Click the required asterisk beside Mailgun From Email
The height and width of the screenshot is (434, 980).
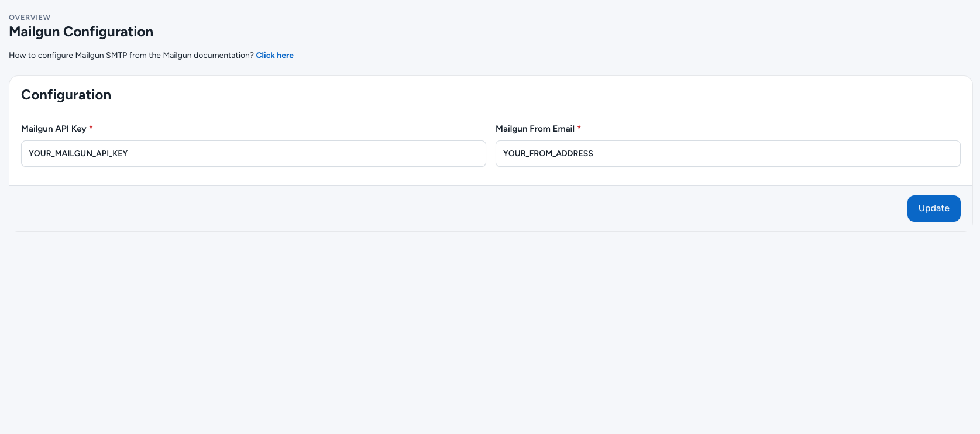click(x=579, y=128)
